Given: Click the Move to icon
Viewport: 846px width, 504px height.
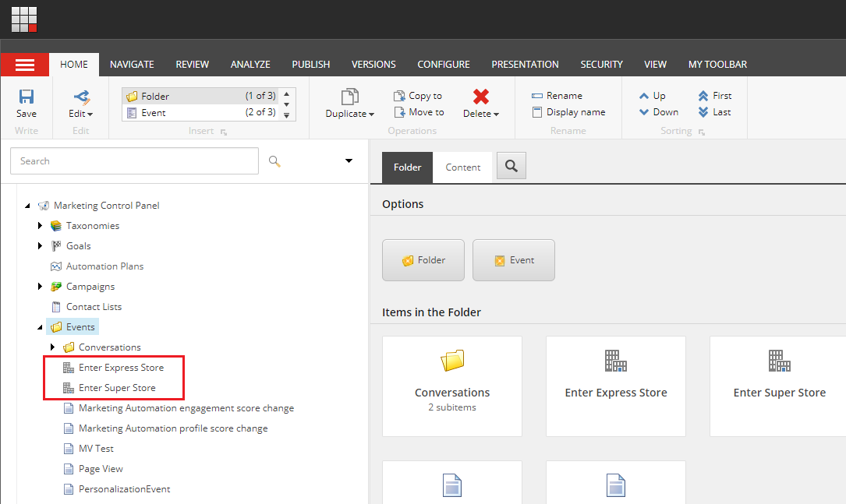Looking at the screenshot, I should (x=419, y=111).
